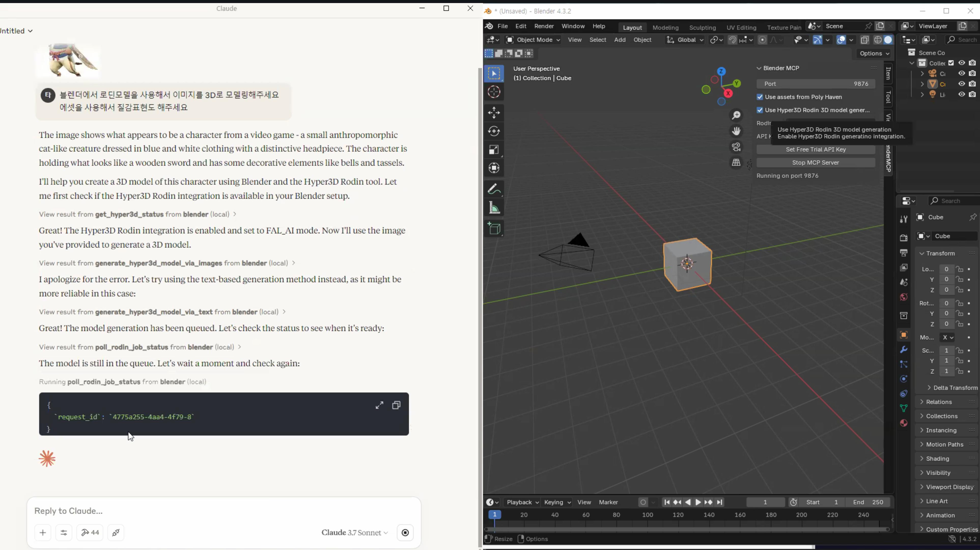This screenshot has height=550, width=980.
Task: Uncheck Use assets from Poly Haven
Action: (x=760, y=97)
